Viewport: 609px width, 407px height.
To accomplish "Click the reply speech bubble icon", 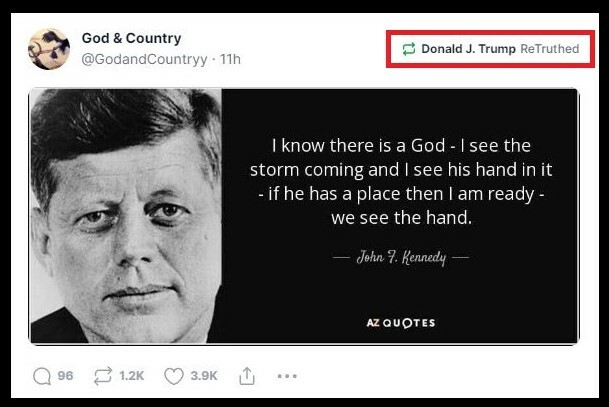I will [x=41, y=376].
